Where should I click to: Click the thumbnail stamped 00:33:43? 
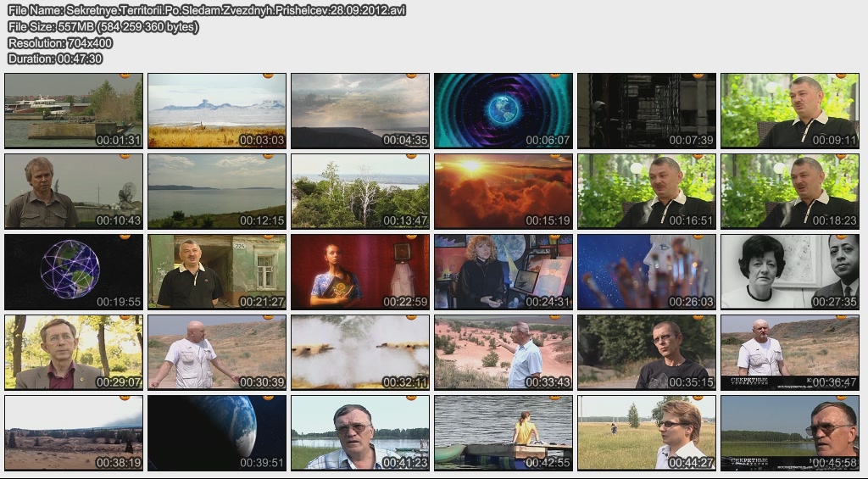click(x=504, y=352)
